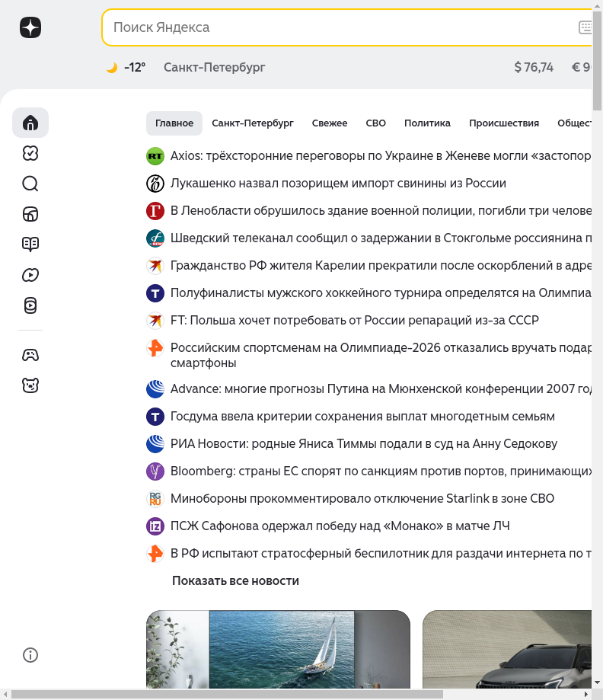
Task: Click the Yandex star logo icon
Action: pyautogui.click(x=30, y=27)
